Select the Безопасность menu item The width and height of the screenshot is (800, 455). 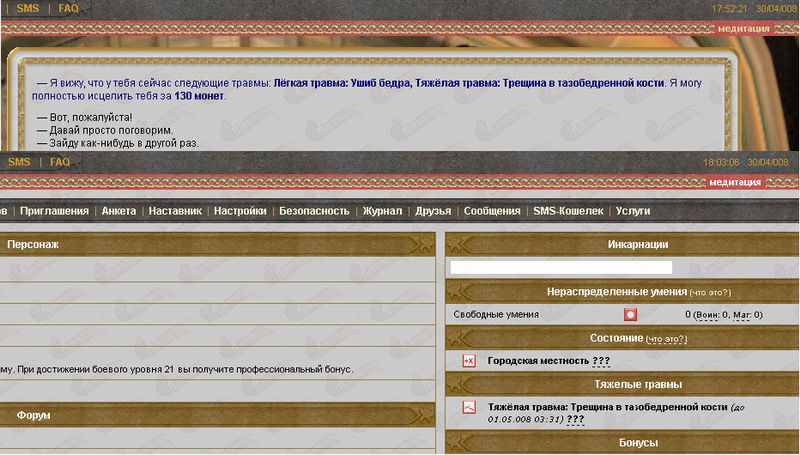tap(314, 211)
